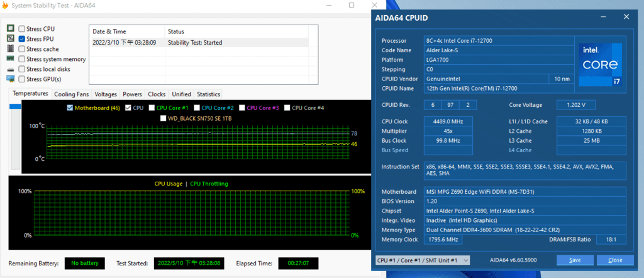
Task: Click the Instruction Set text field
Action: click(525, 170)
